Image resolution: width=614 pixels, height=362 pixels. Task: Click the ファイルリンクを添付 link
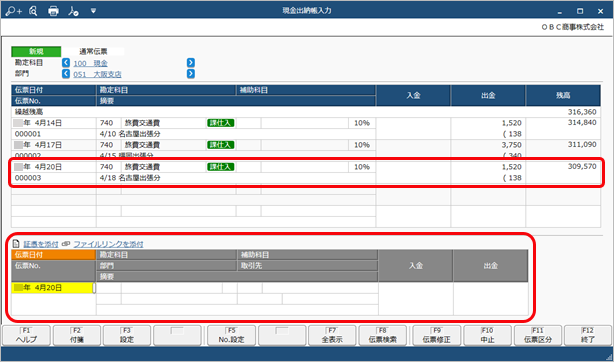(108, 244)
